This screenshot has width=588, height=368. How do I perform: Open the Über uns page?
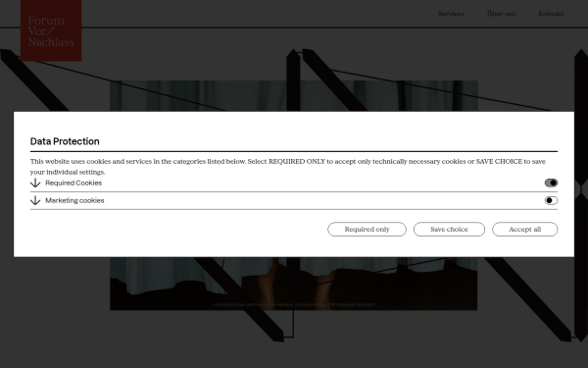tap(502, 14)
